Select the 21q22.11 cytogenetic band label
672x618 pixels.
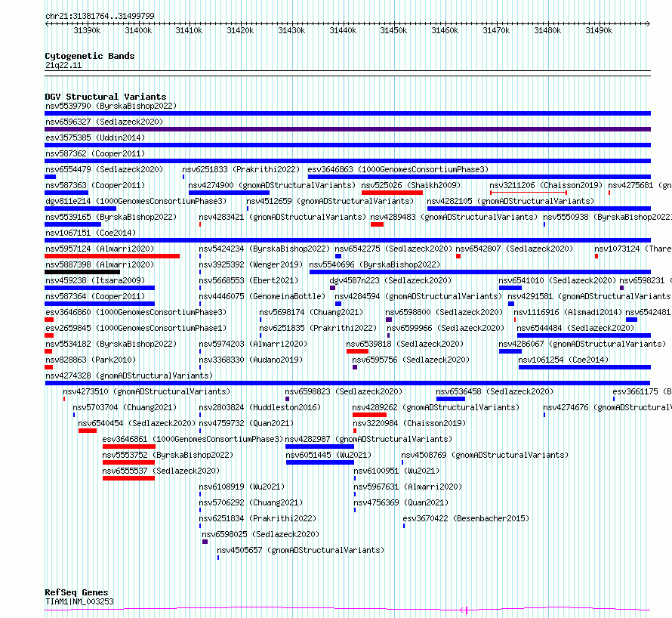point(63,65)
